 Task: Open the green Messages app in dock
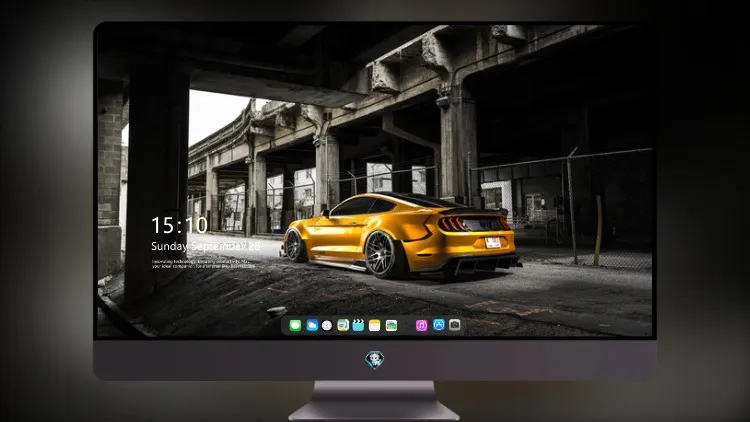(295, 325)
